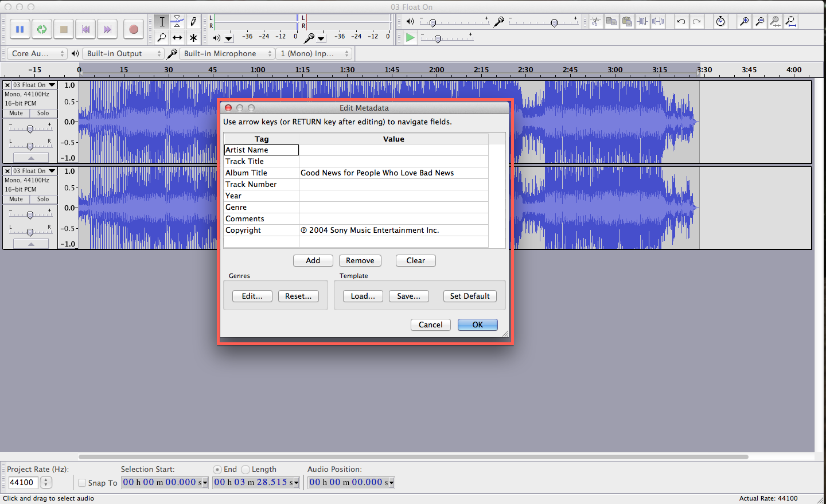Click the Fit Project zoom icon

(790, 22)
